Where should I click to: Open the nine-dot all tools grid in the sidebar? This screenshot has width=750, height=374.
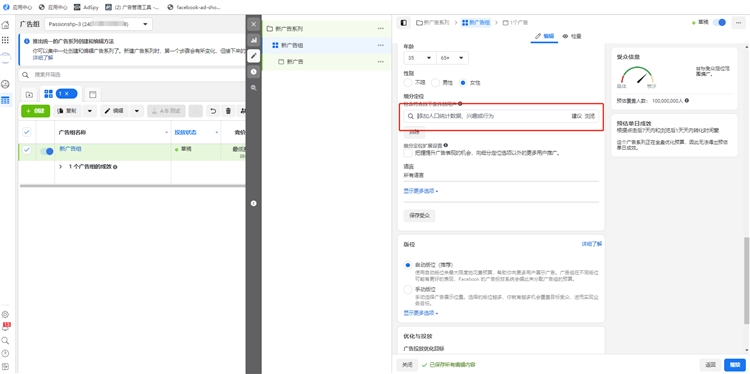point(5,40)
